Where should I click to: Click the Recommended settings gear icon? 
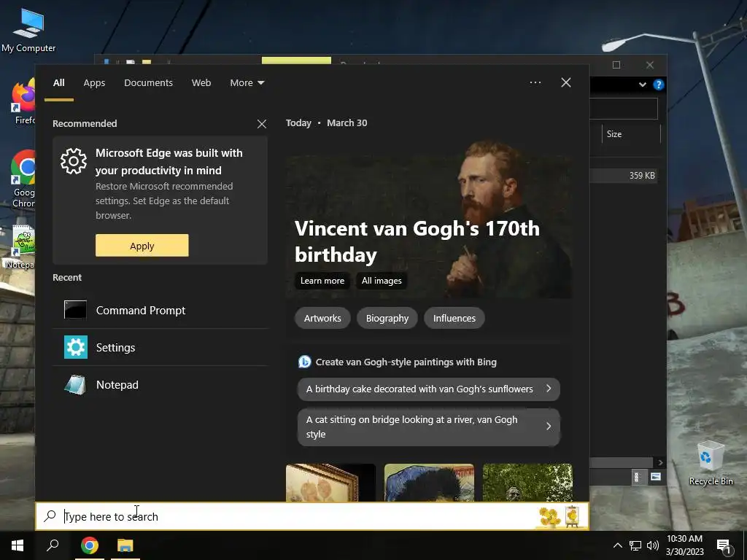74,161
